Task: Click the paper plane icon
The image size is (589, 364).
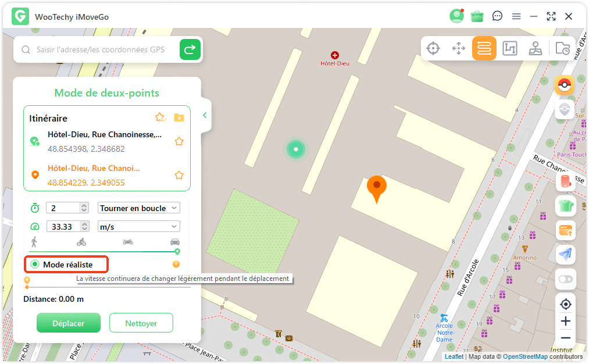Action: pyautogui.click(x=565, y=255)
